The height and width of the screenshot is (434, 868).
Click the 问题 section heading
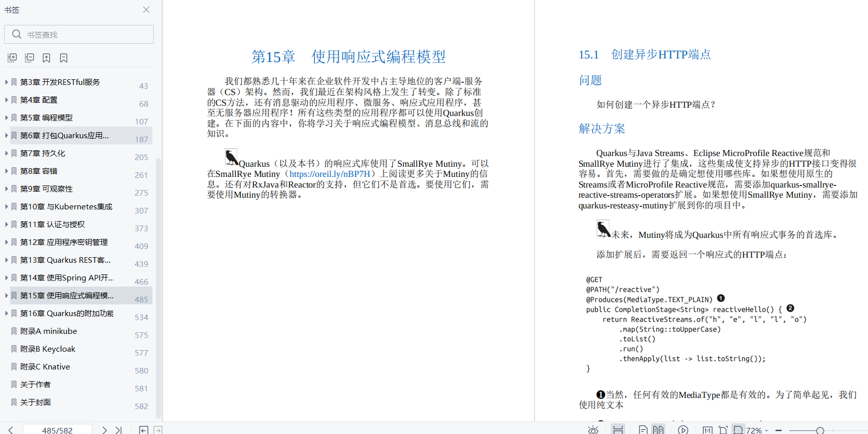[x=590, y=80]
